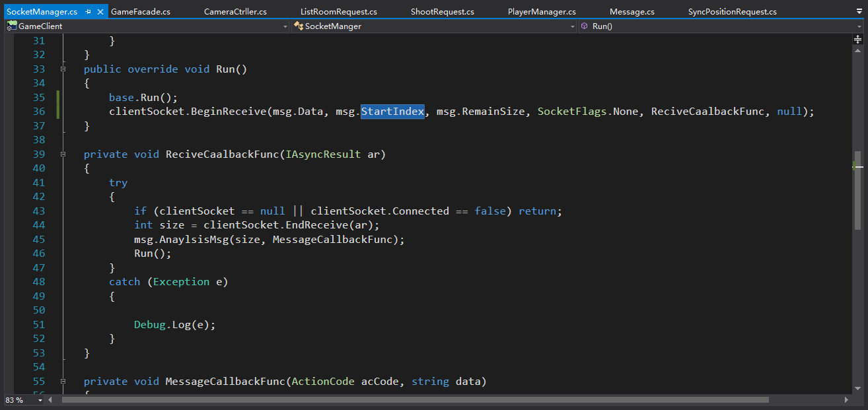Click IAsyncResult parameter type on line 39
Image resolution: width=868 pixels, height=410 pixels.
click(x=323, y=154)
